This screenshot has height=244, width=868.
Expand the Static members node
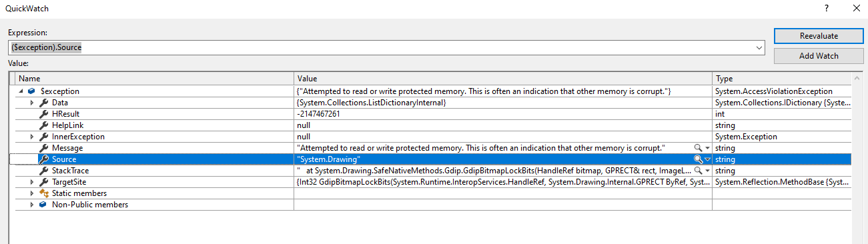tap(32, 193)
